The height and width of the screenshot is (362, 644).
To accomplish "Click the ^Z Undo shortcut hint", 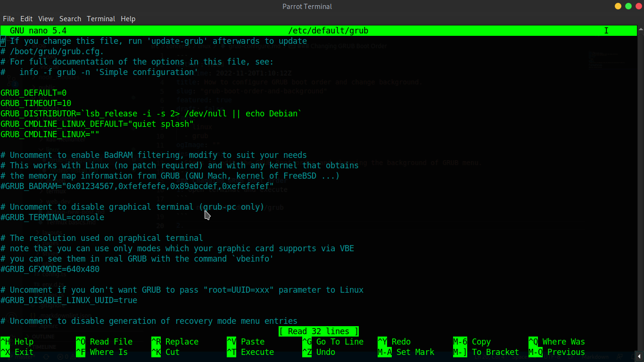I will [x=319, y=352].
